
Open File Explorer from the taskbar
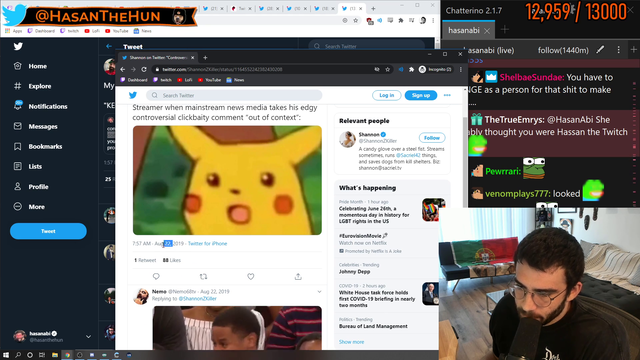pyautogui.click(x=55, y=355)
